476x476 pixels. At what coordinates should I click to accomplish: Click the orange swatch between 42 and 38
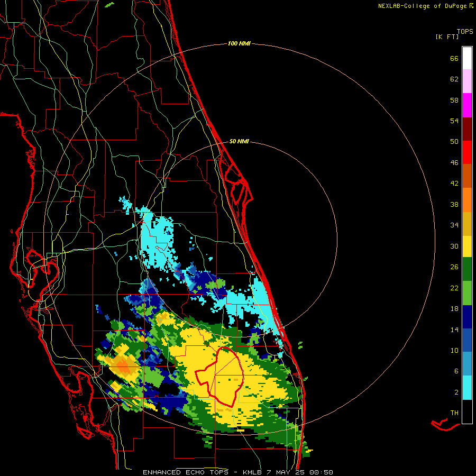click(467, 200)
